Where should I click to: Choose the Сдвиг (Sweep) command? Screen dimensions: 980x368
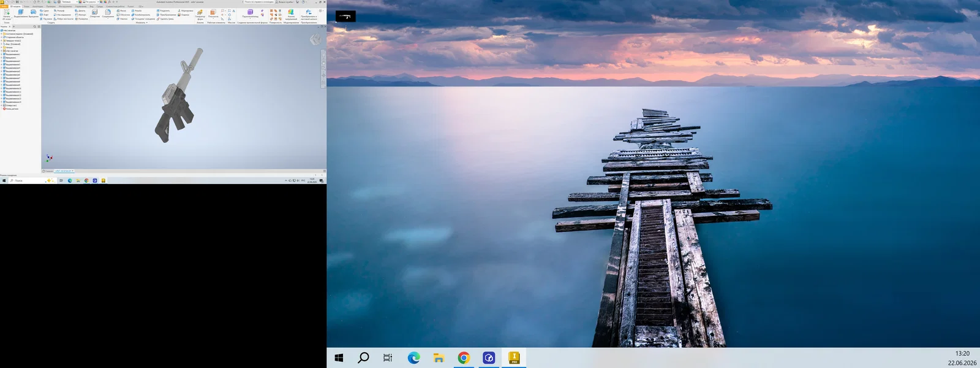(x=44, y=10)
